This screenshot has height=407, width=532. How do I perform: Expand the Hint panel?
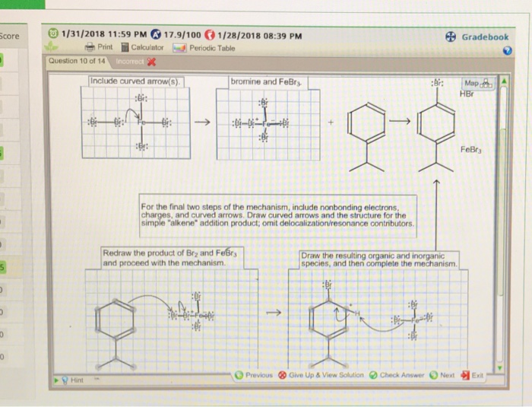[69, 380]
